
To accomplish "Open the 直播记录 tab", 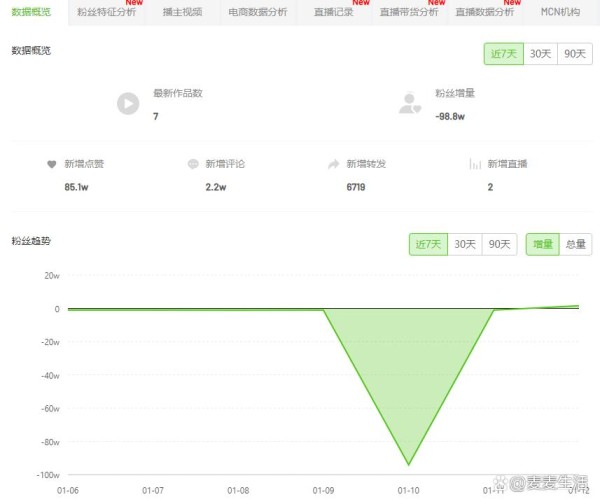I will pyautogui.click(x=334, y=12).
